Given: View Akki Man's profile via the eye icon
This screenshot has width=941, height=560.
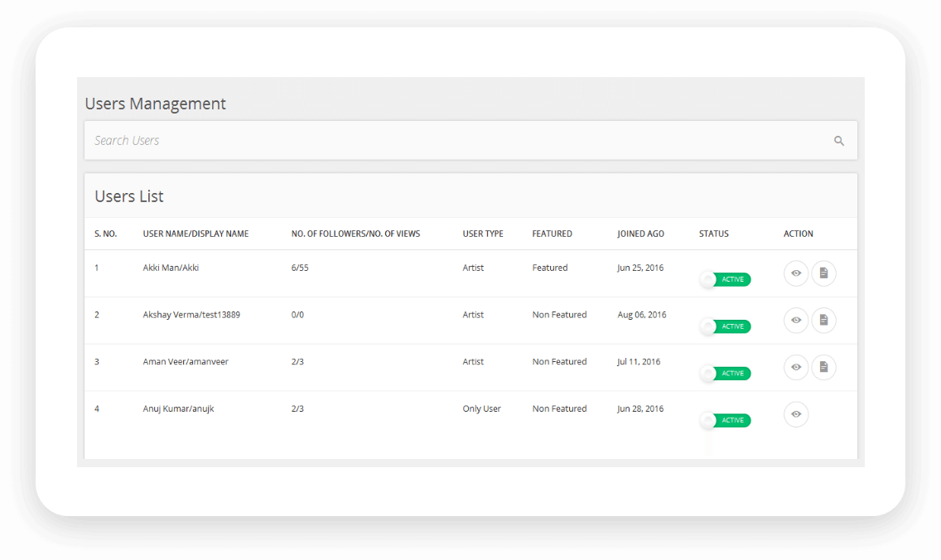Looking at the screenshot, I should tap(796, 273).
